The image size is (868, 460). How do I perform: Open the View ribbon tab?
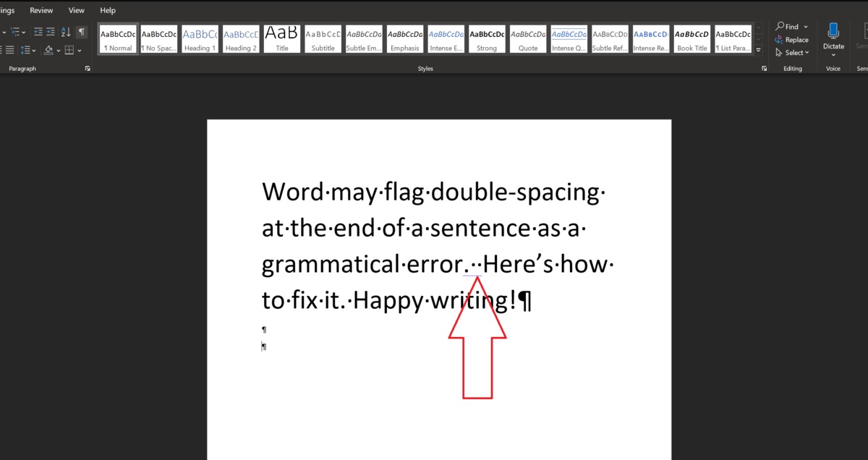pyautogui.click(x=76, y=11)
